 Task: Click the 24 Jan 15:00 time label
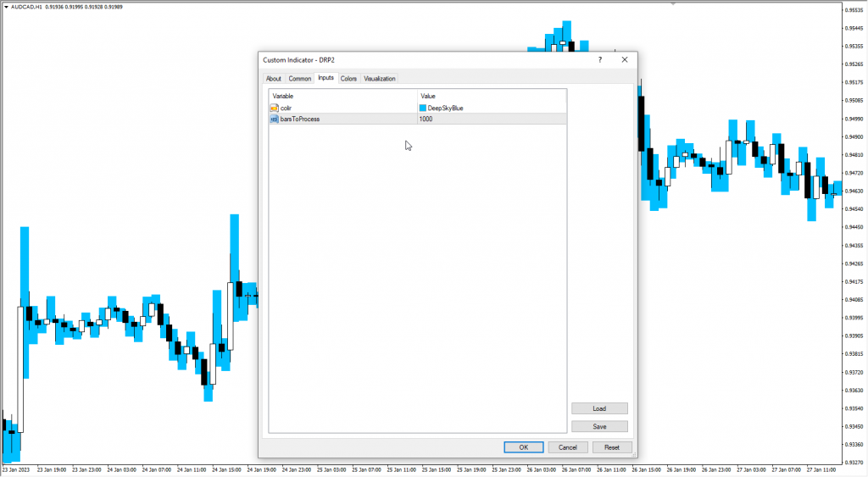(226, 470)
